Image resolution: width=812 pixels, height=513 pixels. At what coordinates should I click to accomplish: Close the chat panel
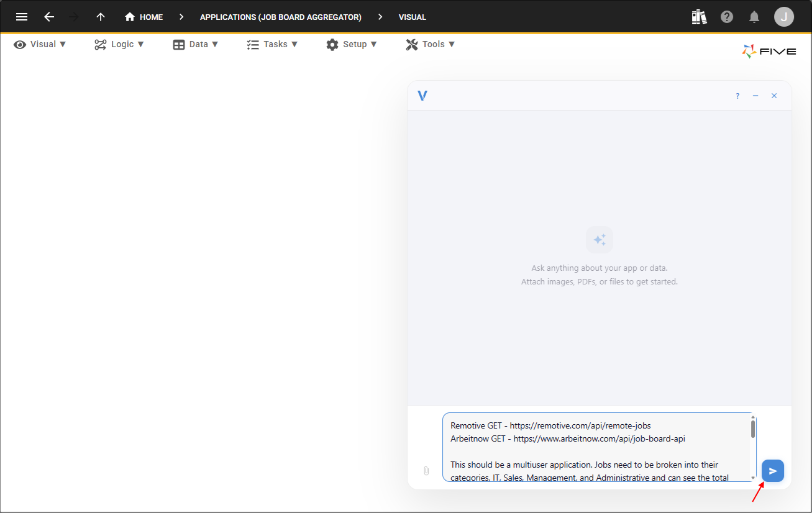pyautogui.click(x=774, y=96)
